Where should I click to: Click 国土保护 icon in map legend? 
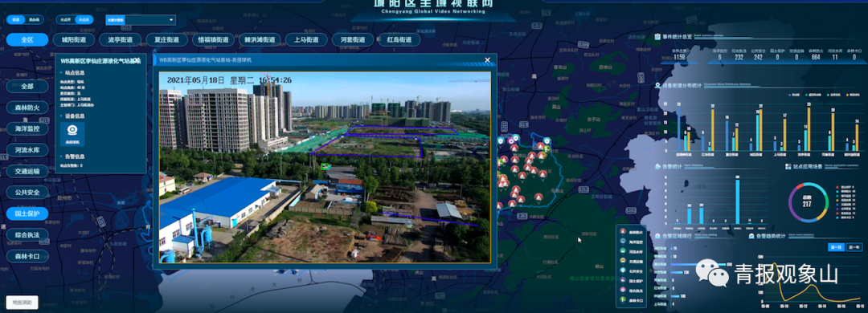pos(624,281)
